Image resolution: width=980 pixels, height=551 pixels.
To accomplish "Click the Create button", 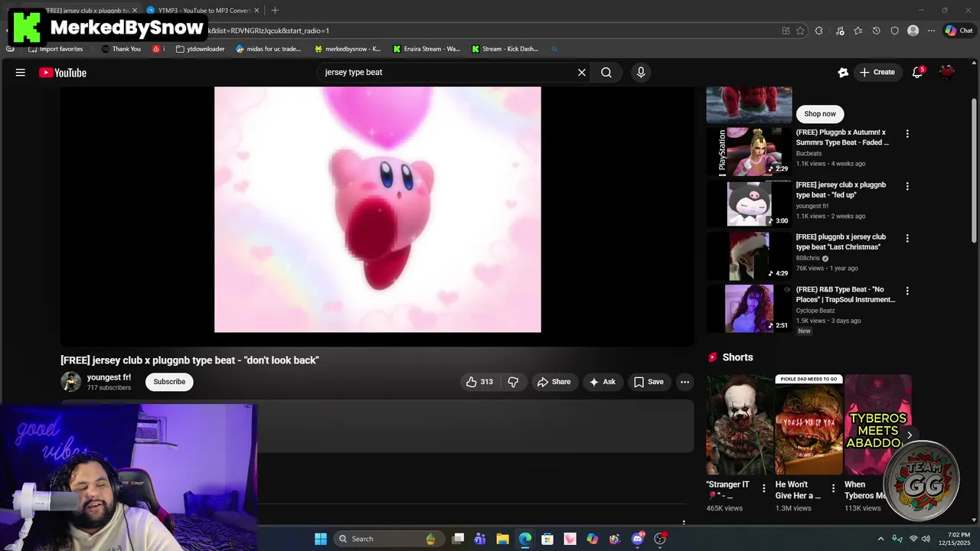I will point(877,73).
